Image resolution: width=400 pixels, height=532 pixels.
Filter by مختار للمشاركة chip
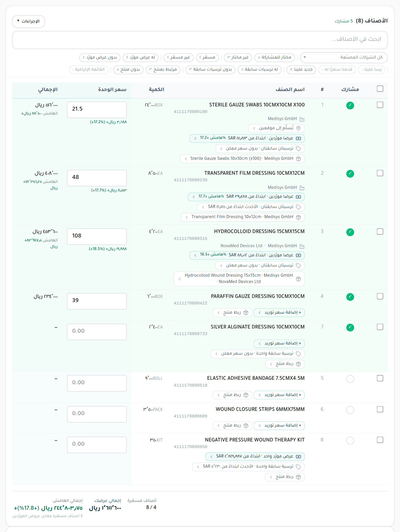275,57
